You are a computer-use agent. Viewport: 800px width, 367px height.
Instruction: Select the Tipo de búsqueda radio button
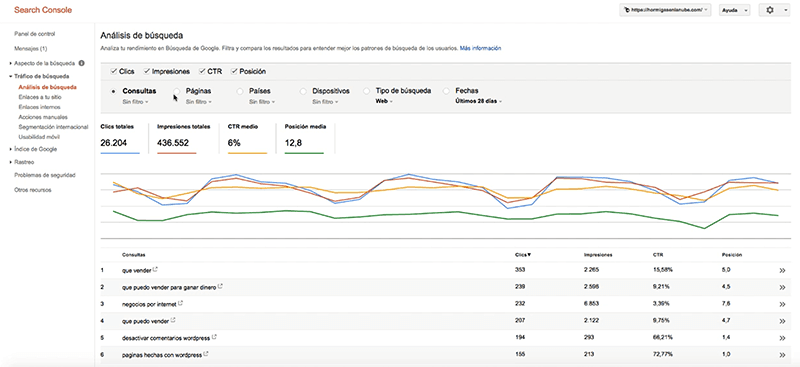tap(366, 91)
